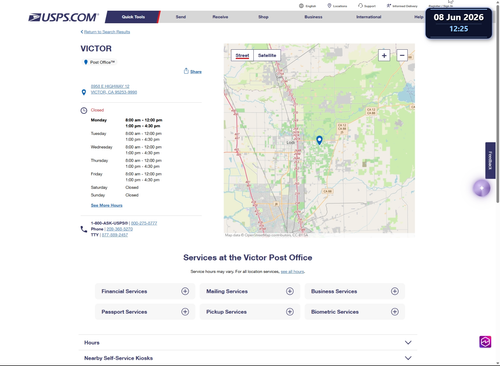
Task: Expand Nearby Self-Service Kiosks chevron
Action: tap(408, 358)
